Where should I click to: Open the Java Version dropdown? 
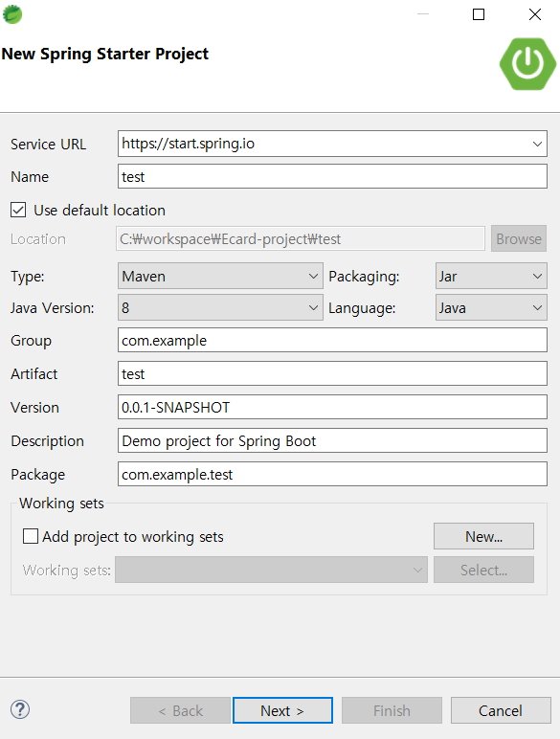[x=220, y=308]
